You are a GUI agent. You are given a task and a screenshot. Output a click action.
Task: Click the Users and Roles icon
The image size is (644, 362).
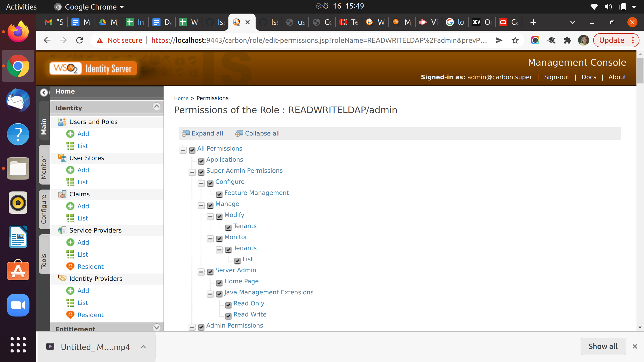click(62, 122)
